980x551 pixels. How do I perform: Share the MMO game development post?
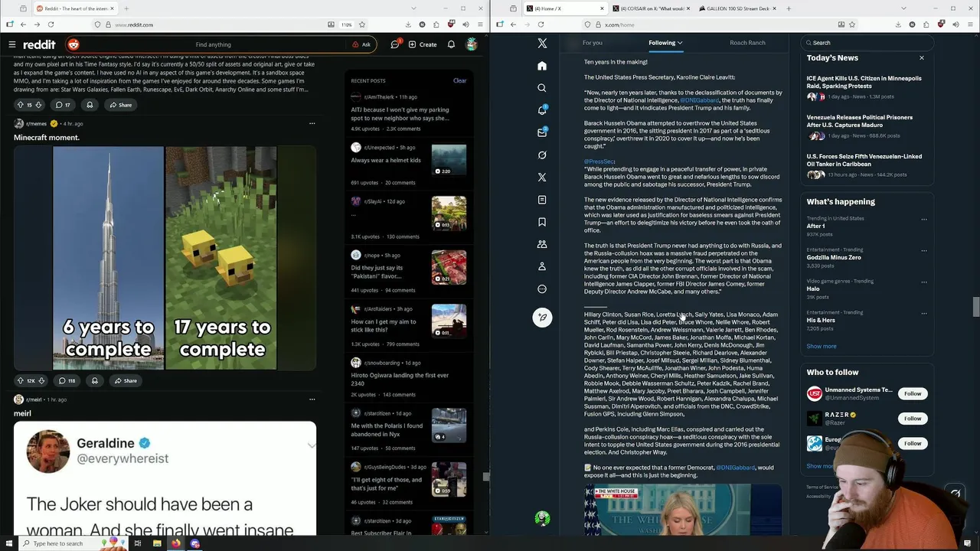tap(120, 105)
